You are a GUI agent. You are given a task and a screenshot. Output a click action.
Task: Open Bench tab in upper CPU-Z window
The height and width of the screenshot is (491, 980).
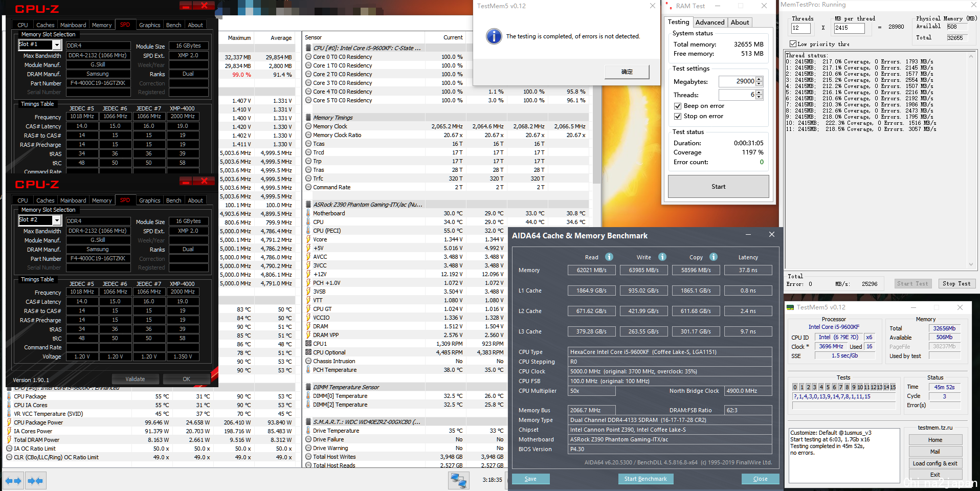(173, 25)
